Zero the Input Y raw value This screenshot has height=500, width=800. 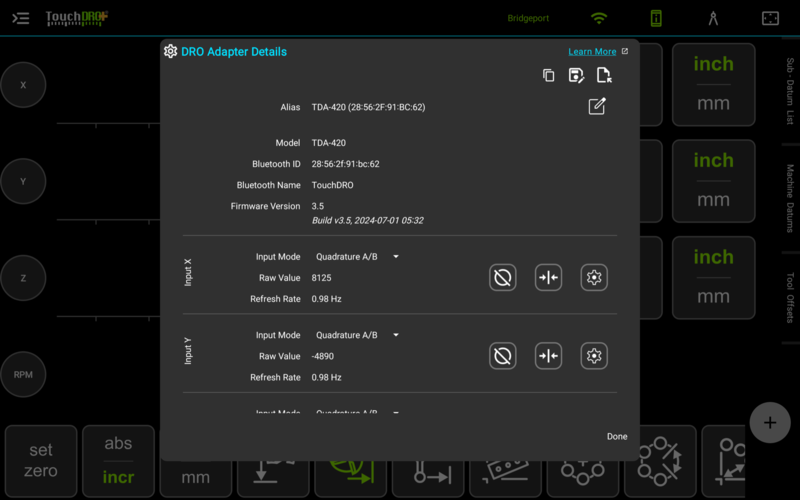coord(548,356)
